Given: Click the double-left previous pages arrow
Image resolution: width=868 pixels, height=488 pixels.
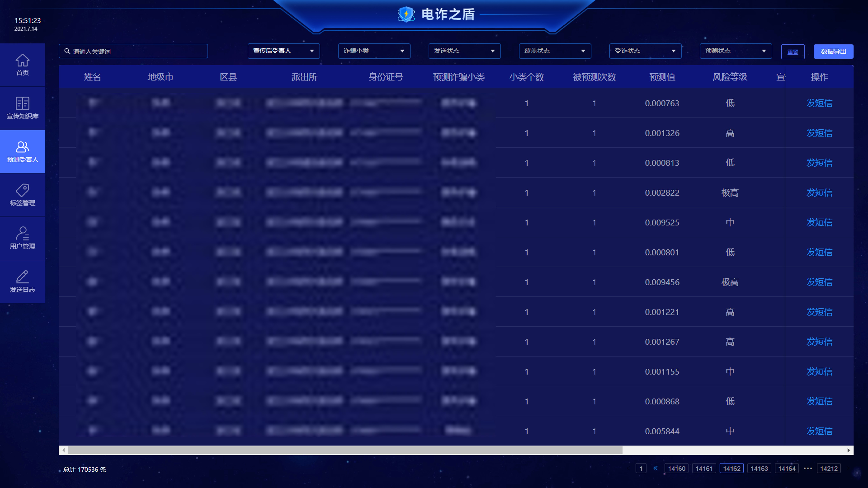Looking at the screenshot, I should [655, 468].
